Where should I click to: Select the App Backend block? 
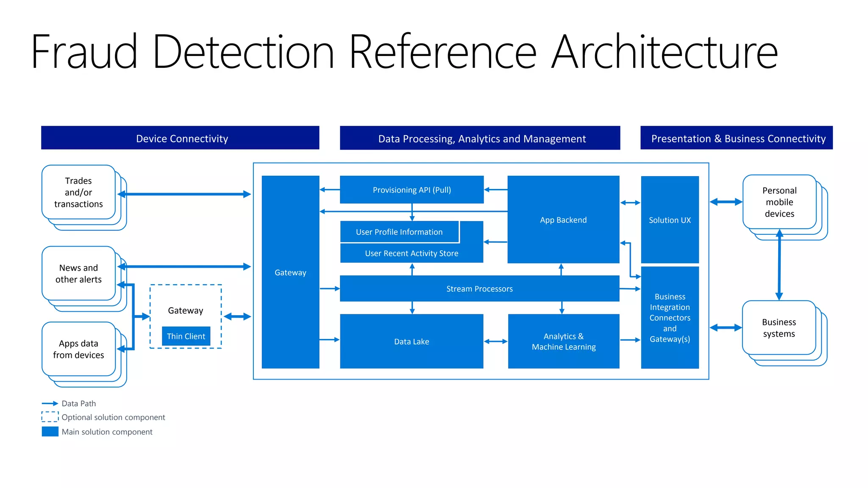point(563,219)
